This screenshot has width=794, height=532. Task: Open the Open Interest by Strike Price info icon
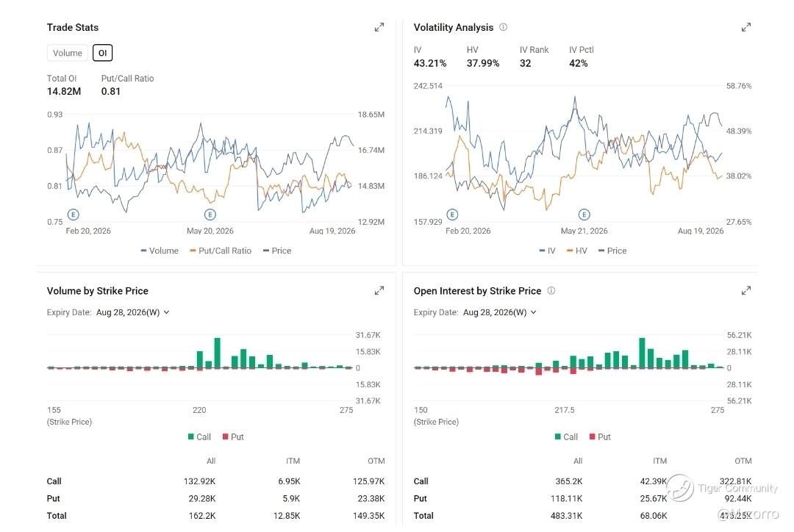pos(551,290)
